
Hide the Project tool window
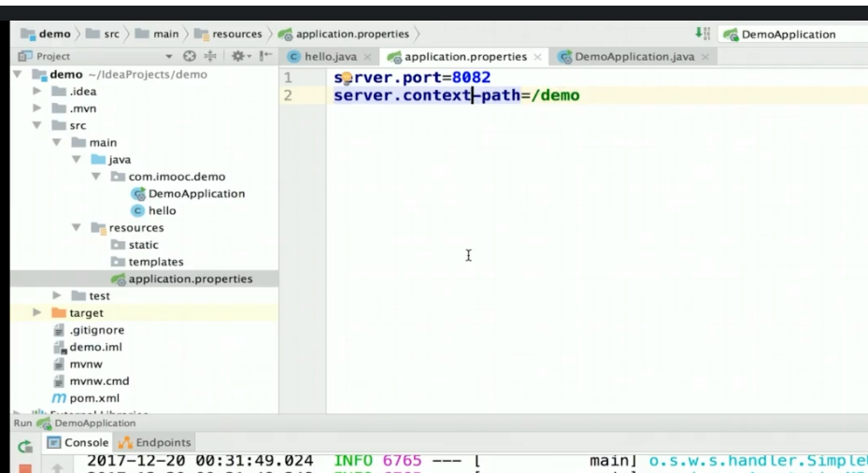point(265,55)
